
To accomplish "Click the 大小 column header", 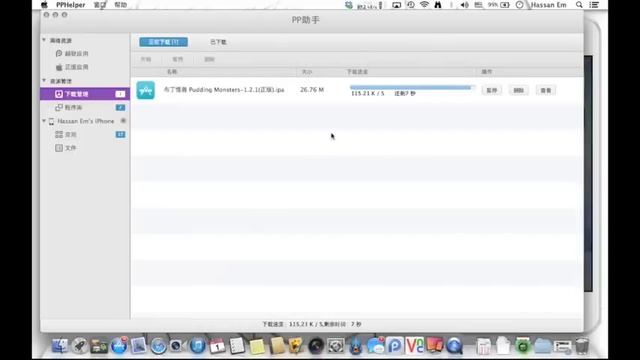I will (307, 72).
